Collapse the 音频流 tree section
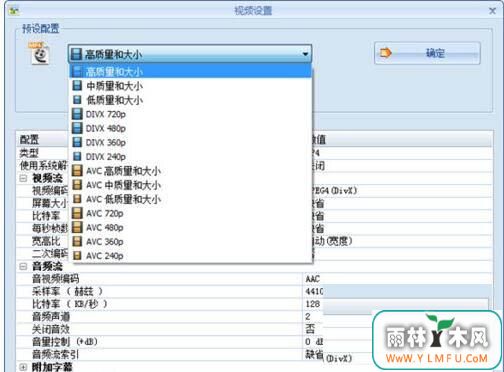The height and width of the screenshot is (372, 504). pos(23,266)
